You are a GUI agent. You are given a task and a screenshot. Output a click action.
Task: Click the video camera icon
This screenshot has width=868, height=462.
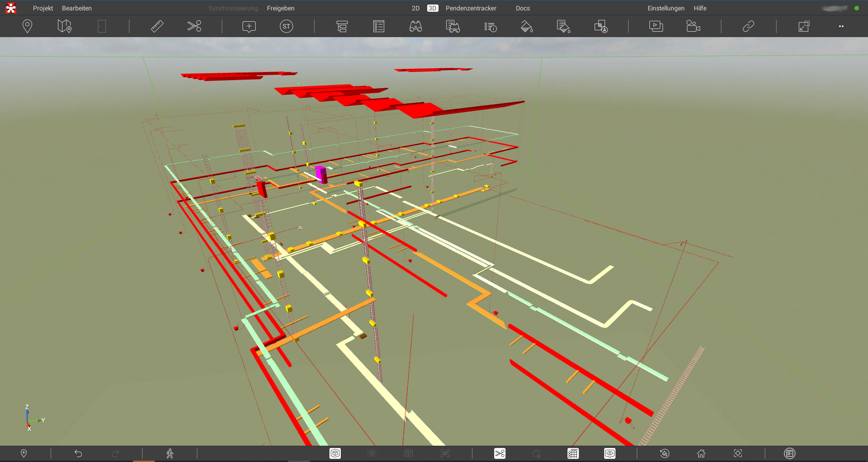693,26
